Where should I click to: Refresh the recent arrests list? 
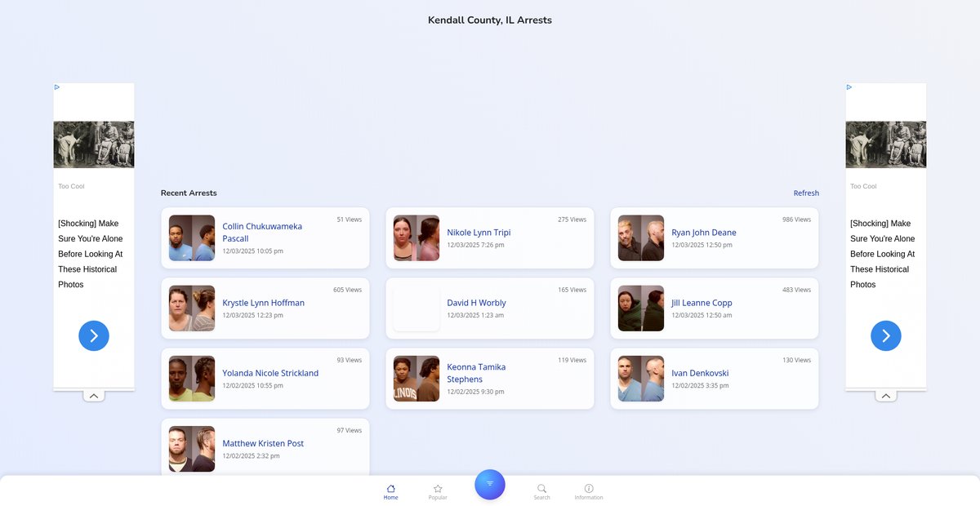coord(806,193)
